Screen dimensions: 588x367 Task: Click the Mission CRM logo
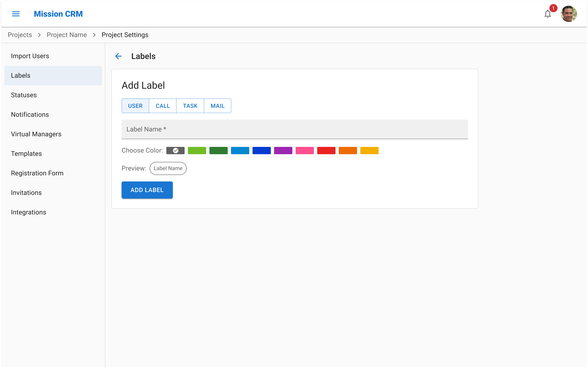(58, 14)
